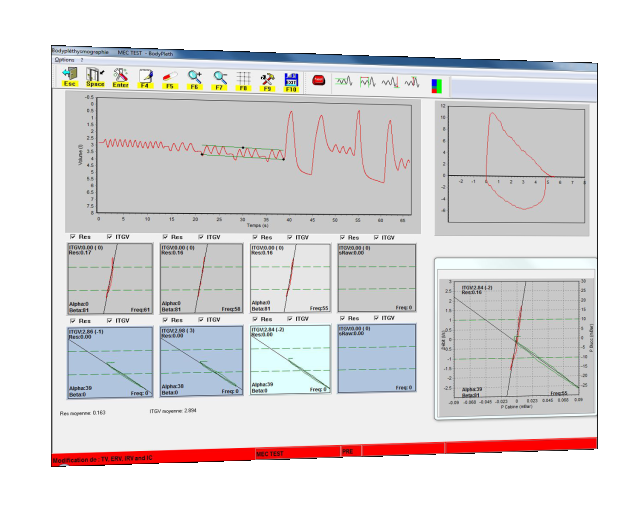
Task: Click the Esc exit door icon
Action: pyautogui.click(x=69, y=77)
